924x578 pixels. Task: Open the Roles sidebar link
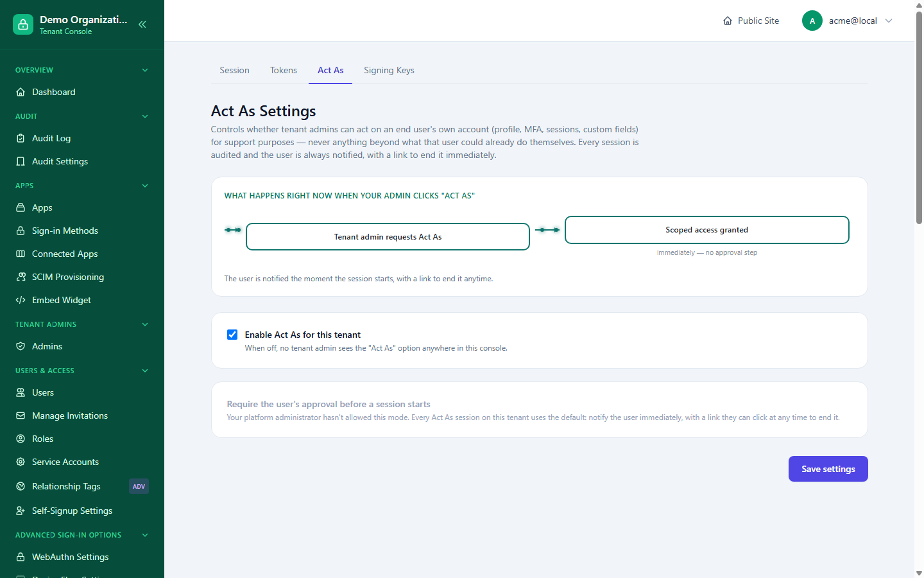82,439
